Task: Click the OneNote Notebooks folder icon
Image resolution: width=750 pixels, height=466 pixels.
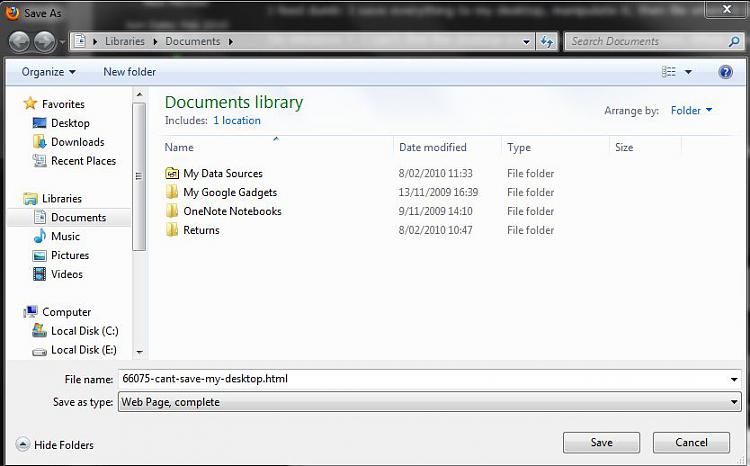Action: coord(172,211)
